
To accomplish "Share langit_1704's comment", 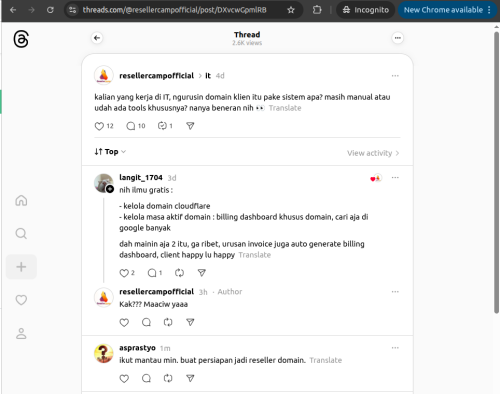I will (201, 273).
